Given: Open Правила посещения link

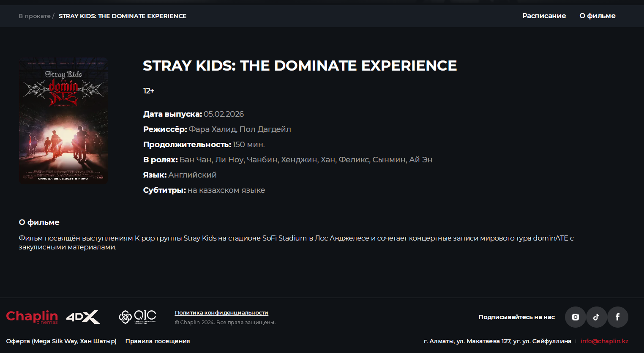Looking at the screenshot, I should [x=158, y=341].
